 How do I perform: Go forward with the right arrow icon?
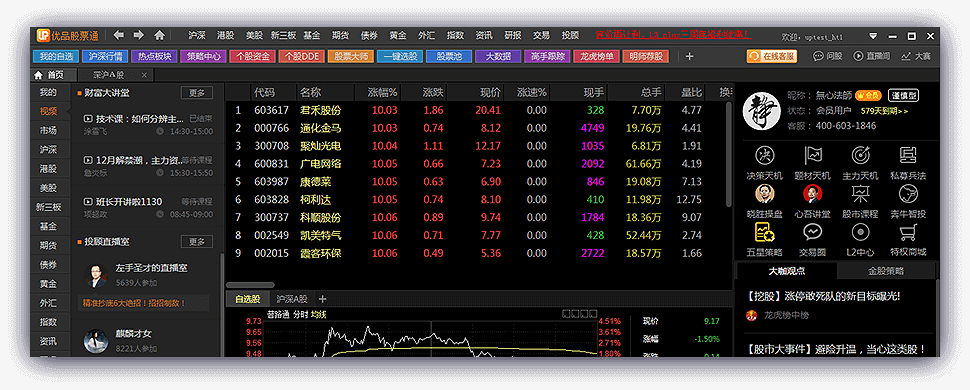click(139, 35)
